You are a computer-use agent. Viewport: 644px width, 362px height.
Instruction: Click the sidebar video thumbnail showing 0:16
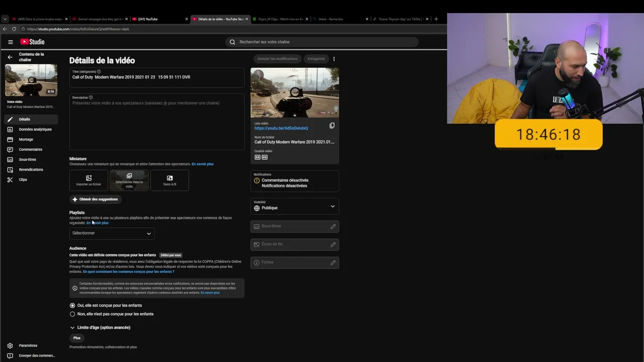(31, 80)
